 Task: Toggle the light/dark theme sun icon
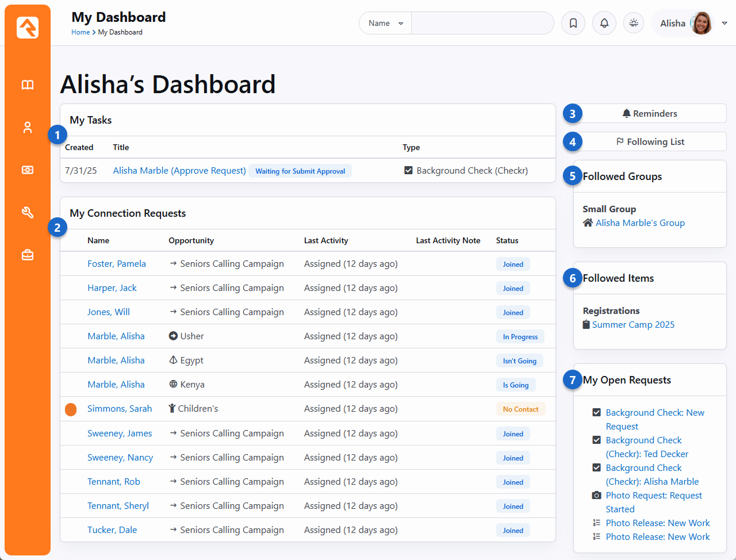coord(634,24)
